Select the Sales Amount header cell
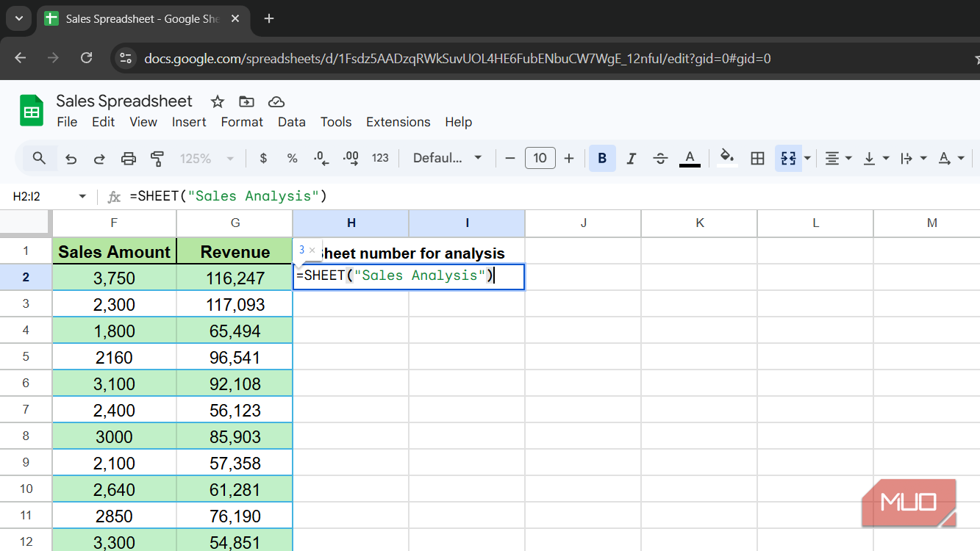The width and height of the screenshot is (980, 551). (x=115, y=251)
